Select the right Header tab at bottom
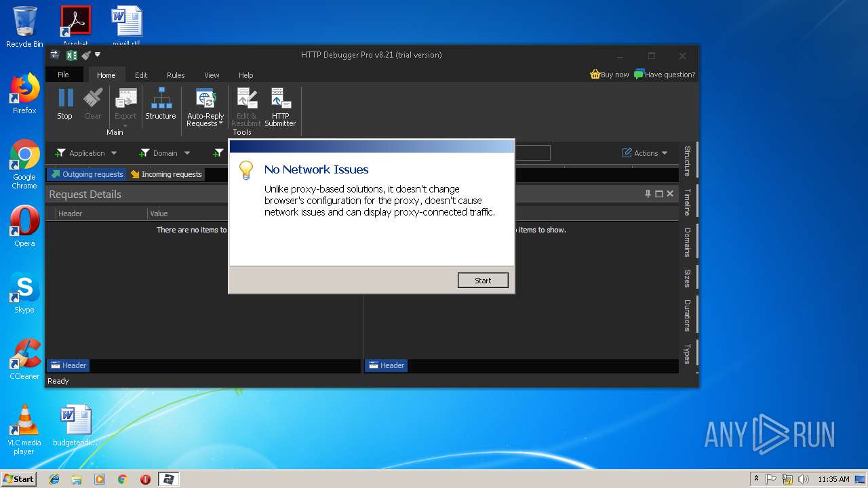Image resolution: width=868 pixels, height=488 pixels. coord(387,365)
